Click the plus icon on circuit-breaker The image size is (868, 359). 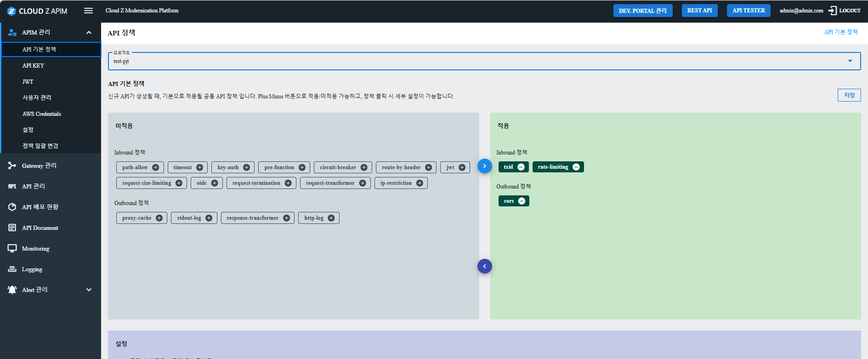363,167
